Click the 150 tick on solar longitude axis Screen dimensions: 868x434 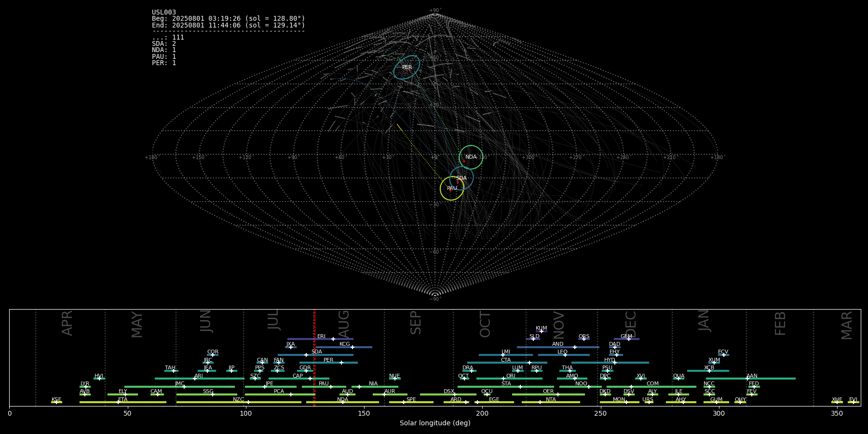364,413
